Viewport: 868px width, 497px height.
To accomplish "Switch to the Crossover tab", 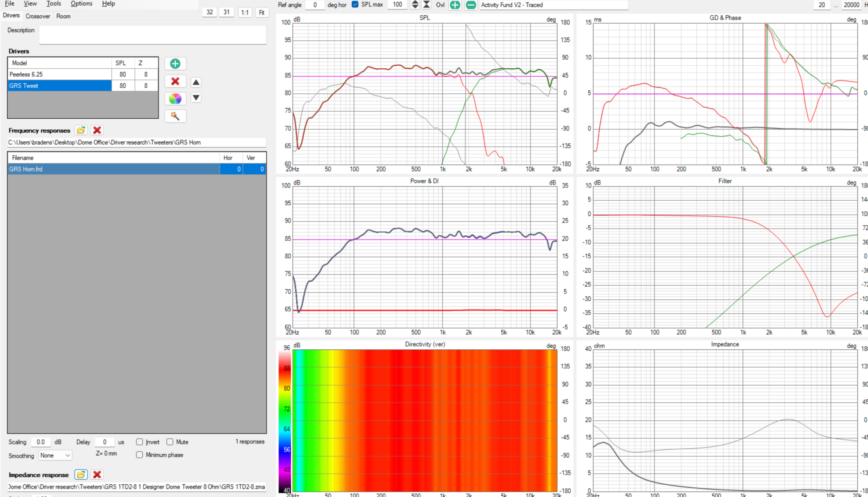I will (x=38, y=16).
